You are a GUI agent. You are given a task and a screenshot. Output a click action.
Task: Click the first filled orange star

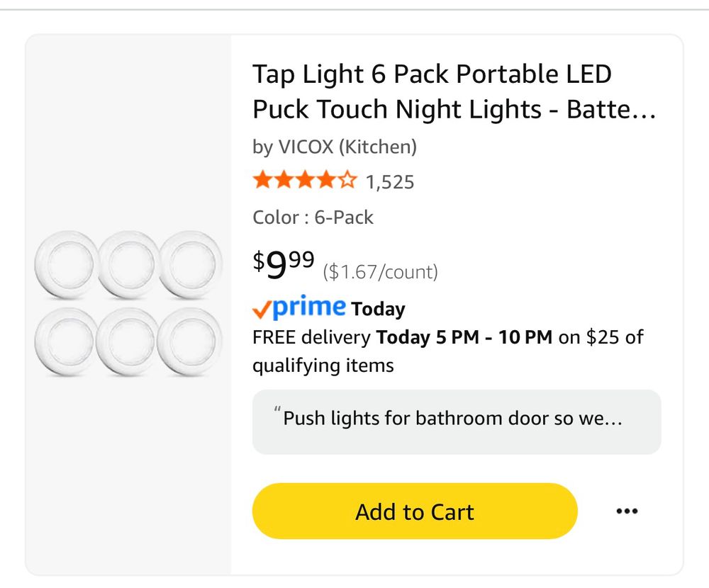tap(263, 180)
